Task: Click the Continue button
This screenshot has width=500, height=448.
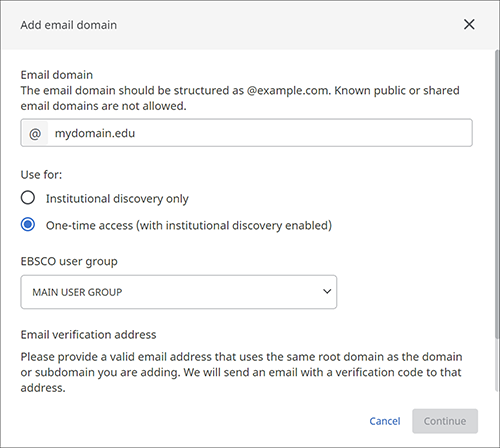Action: pos(445,421)
